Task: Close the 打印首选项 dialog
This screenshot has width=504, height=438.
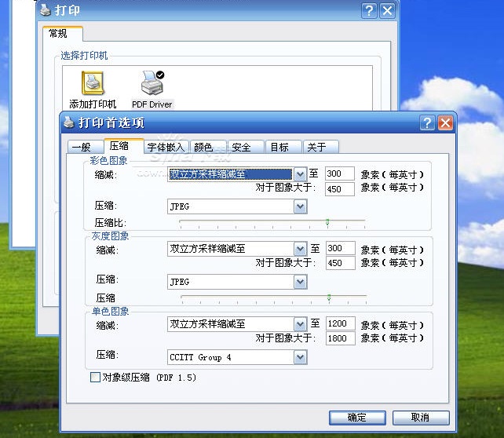Action: point(445,123)
